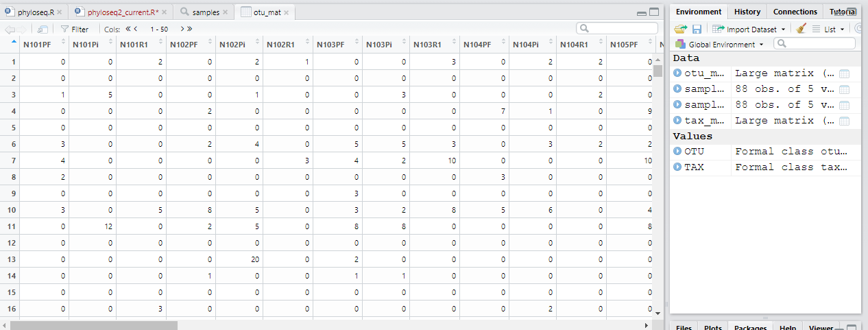This screenshot has height=330, width=868.
Task: Click the load workspace folder icon
Action: point(680,29)
